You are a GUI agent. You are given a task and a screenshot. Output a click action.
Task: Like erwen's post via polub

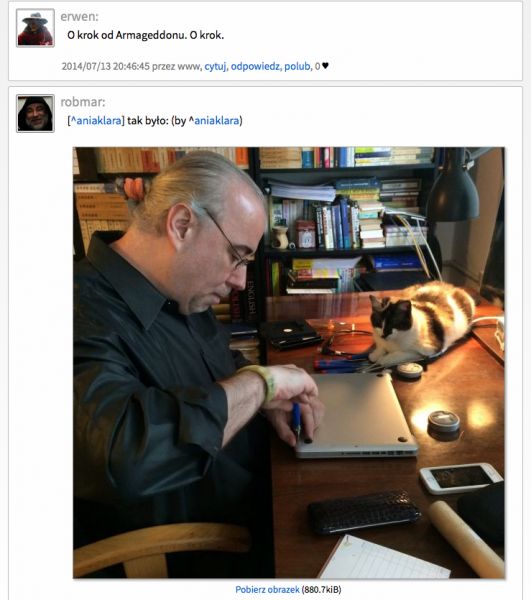pos(297,66)
